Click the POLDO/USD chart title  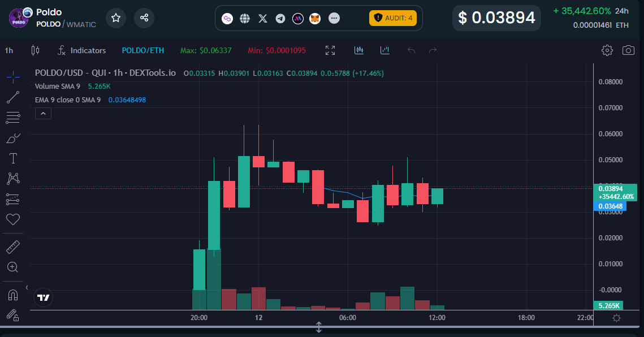coord(105,73)
